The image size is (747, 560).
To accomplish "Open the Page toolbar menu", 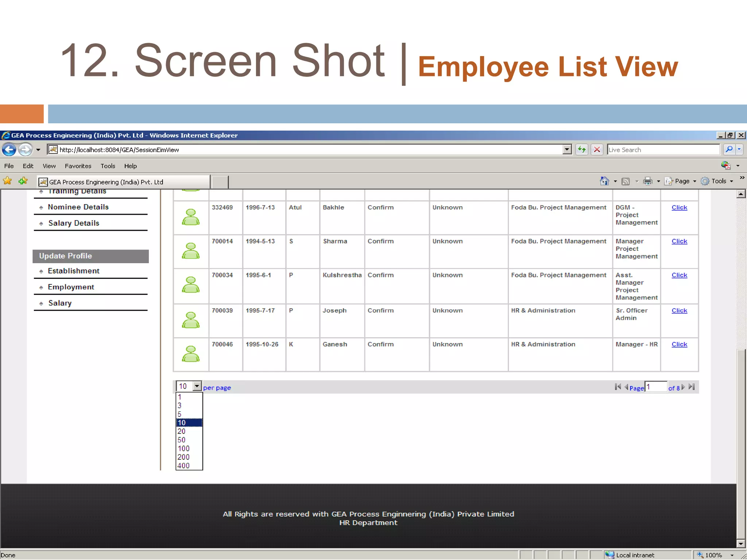I will 681,181.
